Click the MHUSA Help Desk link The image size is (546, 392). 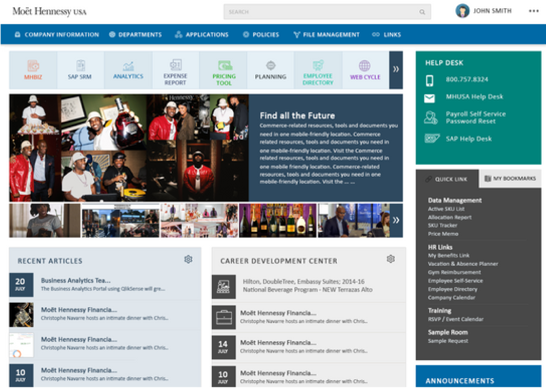[x=474, y=97]
